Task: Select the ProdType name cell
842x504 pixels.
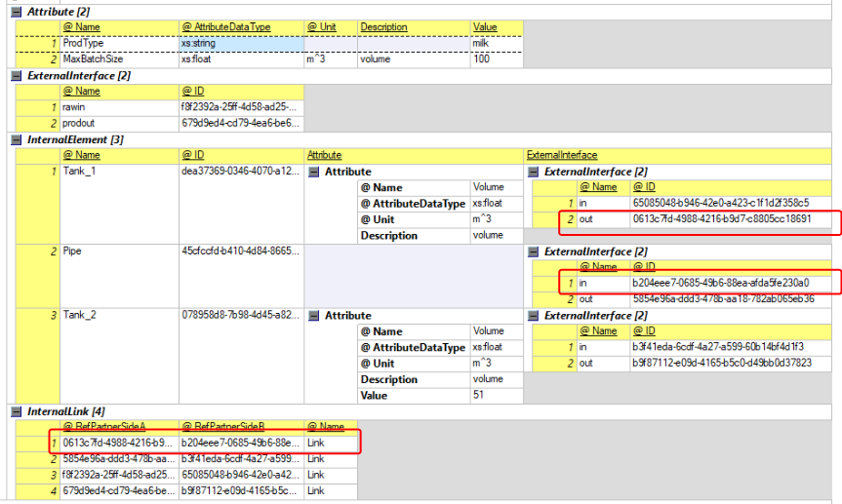Action: point(111,44)
